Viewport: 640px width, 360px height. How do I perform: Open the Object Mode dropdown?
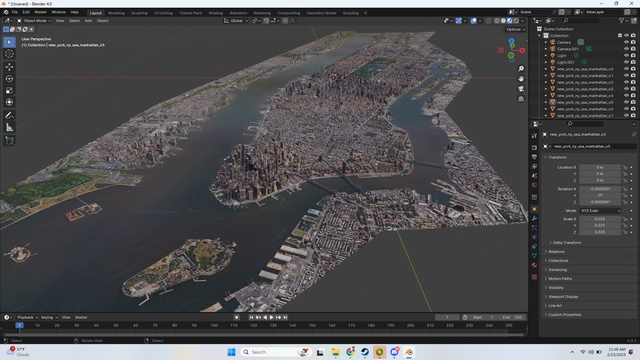pyautogui.click(x=34, y=20)
